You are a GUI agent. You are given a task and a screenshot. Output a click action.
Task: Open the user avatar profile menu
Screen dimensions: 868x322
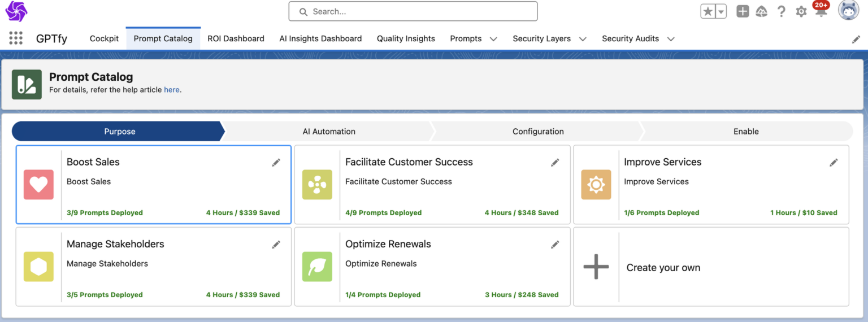[848, 11]
